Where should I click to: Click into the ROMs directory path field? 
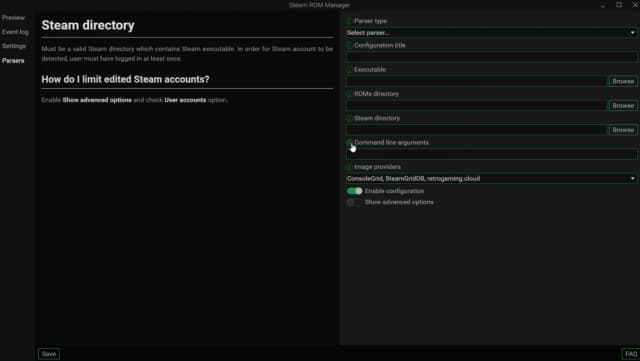click(x=477, y=106)
